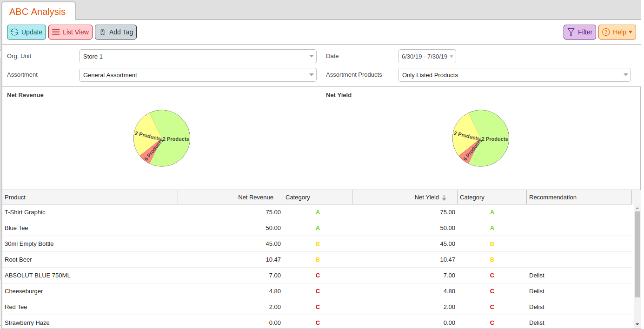Click the Filter funnel icon
Image resolution: width=644 pixels, height=329 pixels.
571,32
